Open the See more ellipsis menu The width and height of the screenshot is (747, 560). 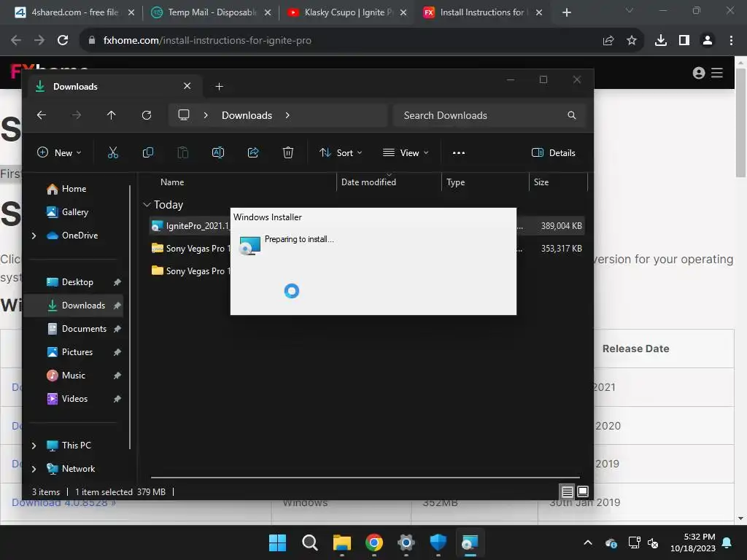(x=458, y=153)
